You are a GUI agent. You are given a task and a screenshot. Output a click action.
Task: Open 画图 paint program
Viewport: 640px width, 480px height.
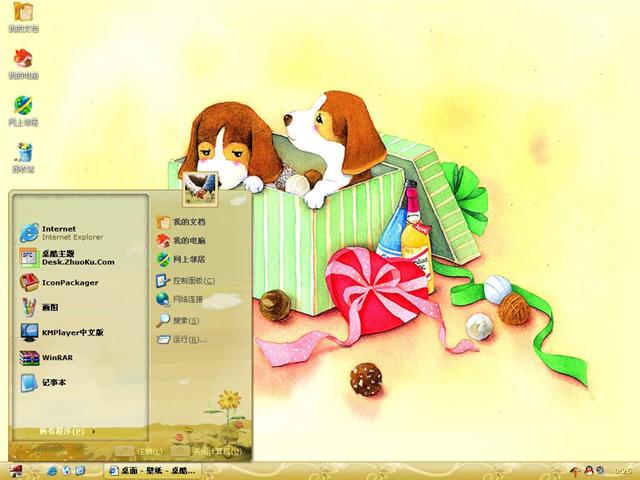coord(40,307)
